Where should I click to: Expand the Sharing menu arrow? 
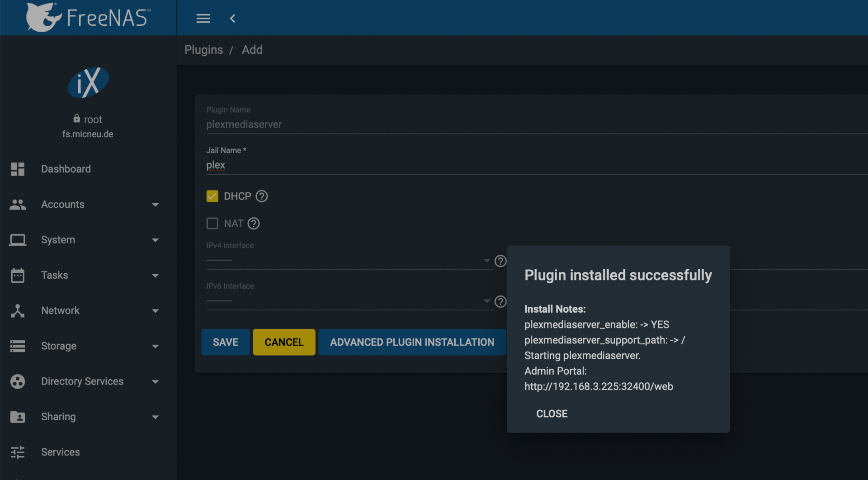[x=156, y=417]
